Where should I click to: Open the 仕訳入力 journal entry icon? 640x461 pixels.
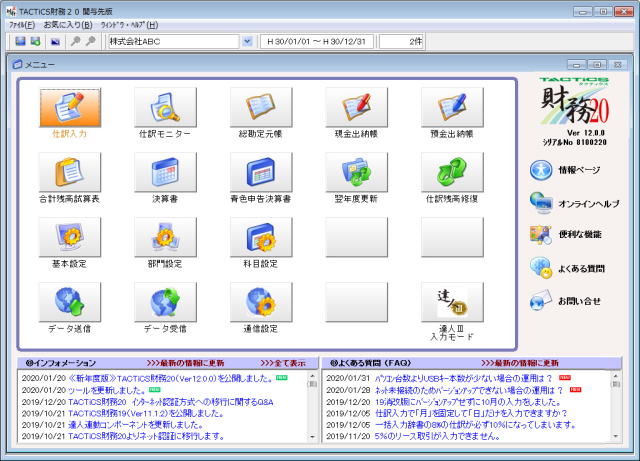[x=70, y=107]
